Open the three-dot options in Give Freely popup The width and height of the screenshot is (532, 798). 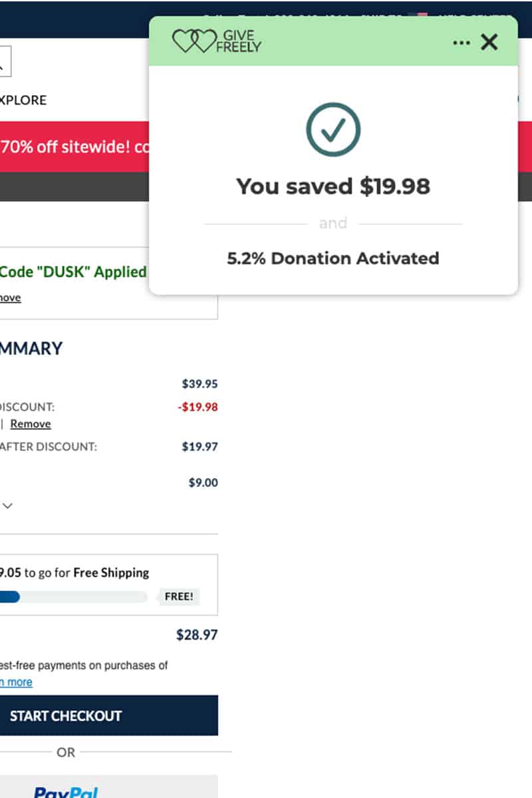click(x=461, y=43)
